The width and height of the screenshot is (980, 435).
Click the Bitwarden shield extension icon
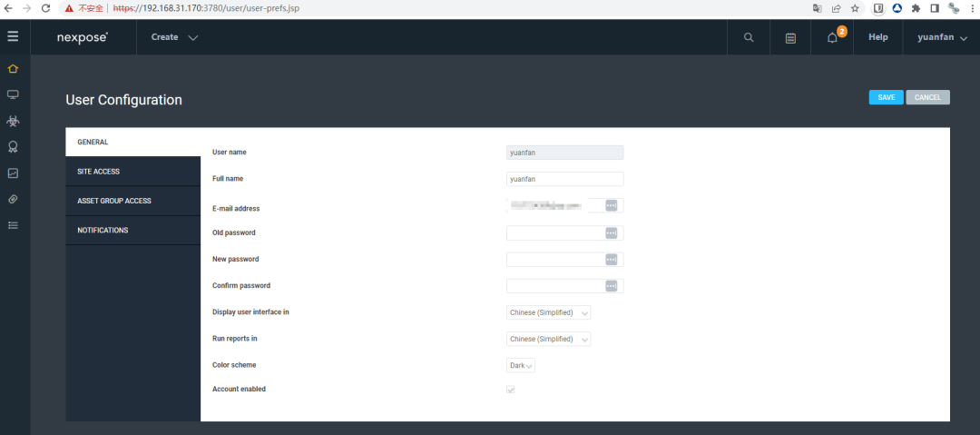[x=878, y=9]
